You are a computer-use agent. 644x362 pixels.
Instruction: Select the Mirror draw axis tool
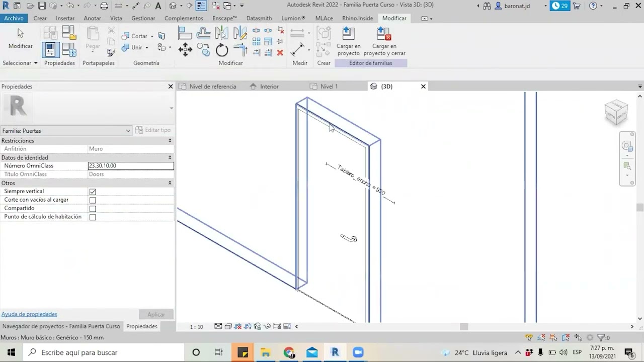[240, 33]
